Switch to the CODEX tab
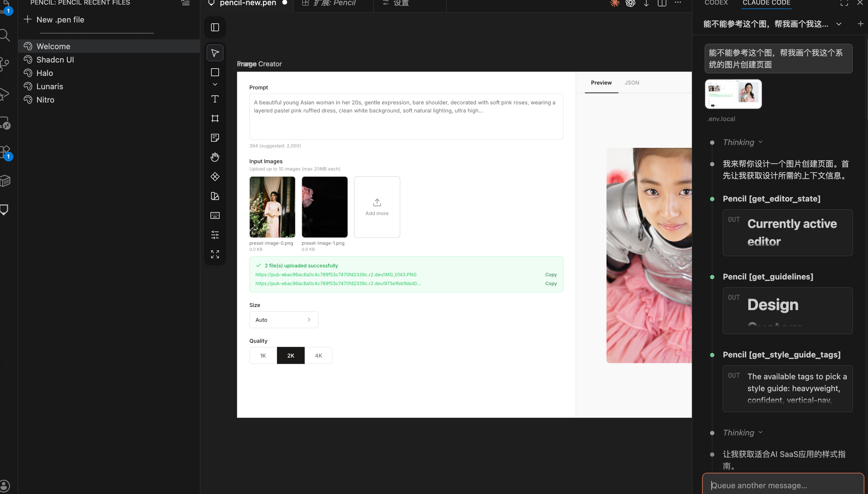This screenshot has height=494, width=868. [x=716, y=3]
